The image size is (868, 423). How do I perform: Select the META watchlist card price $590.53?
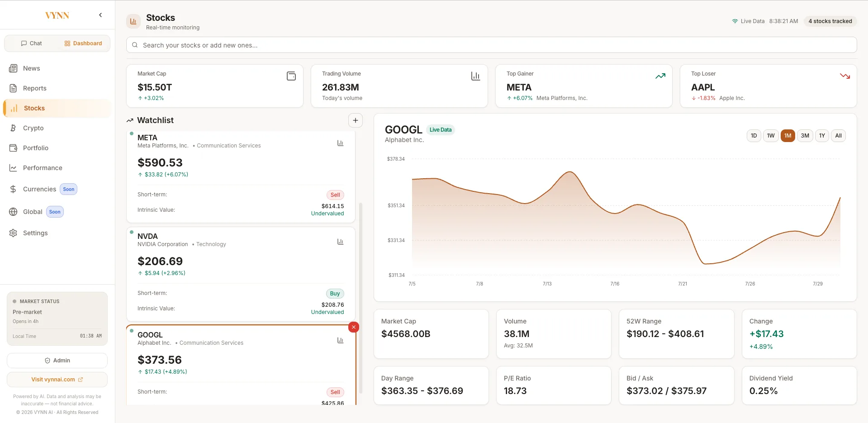click(x=160, y=163)
